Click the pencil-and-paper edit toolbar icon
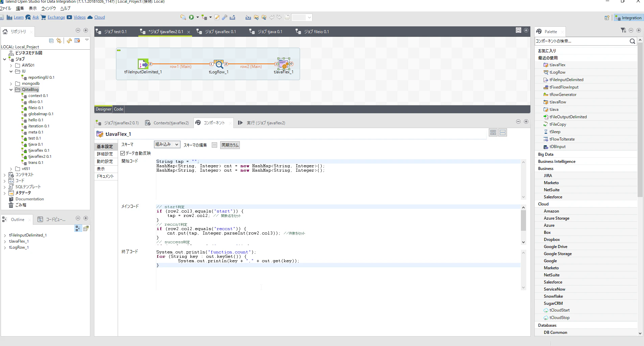 (217, 17)
